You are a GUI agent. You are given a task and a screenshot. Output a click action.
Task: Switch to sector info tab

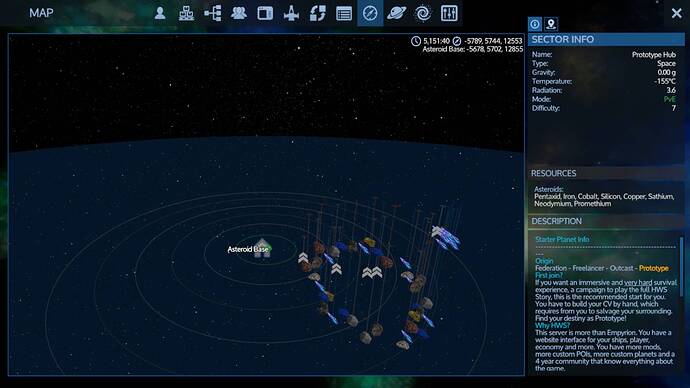coord(535,24)
